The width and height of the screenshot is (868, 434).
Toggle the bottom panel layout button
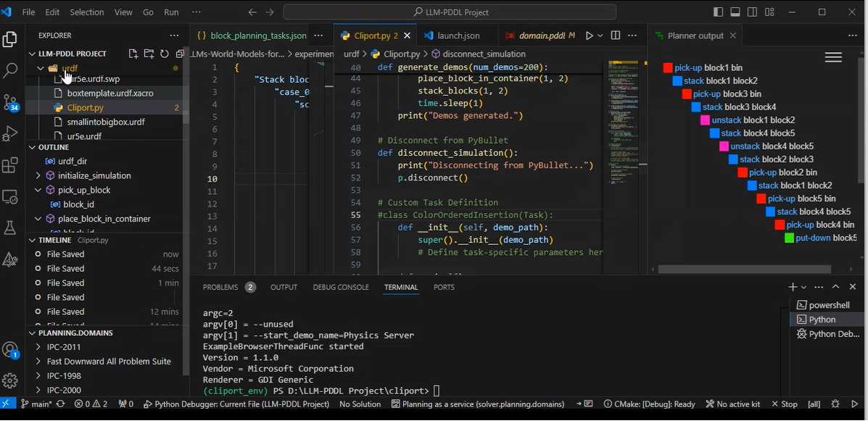(735, 12)
